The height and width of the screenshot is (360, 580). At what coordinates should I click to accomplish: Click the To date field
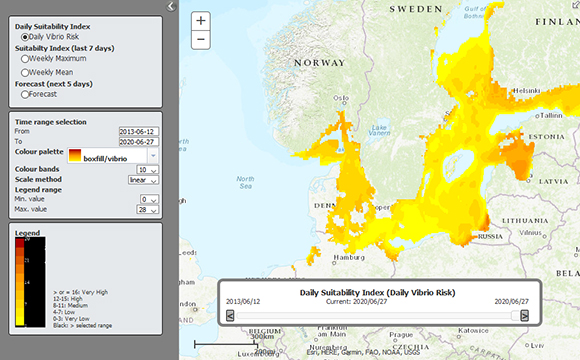click(x=139, y=142)
